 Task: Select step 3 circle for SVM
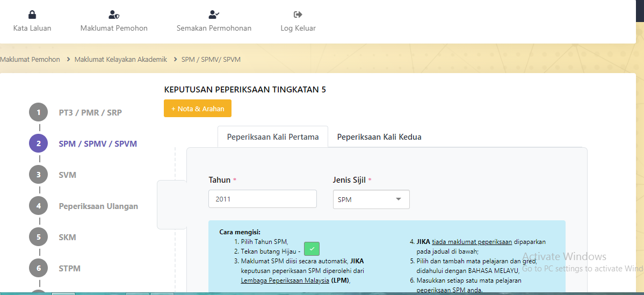click(39, 175)
